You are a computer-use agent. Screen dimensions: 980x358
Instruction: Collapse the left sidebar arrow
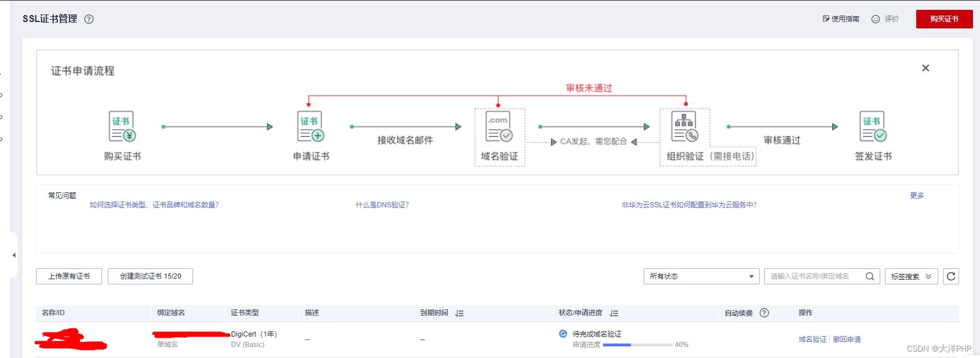[14, 255]
